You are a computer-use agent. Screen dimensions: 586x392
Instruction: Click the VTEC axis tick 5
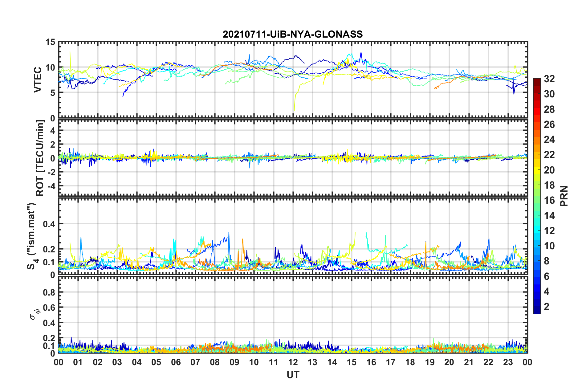(x=53, y=93)
